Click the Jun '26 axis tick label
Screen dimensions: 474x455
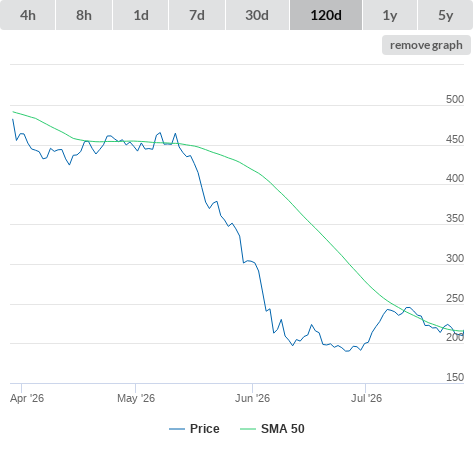[252, 398]
